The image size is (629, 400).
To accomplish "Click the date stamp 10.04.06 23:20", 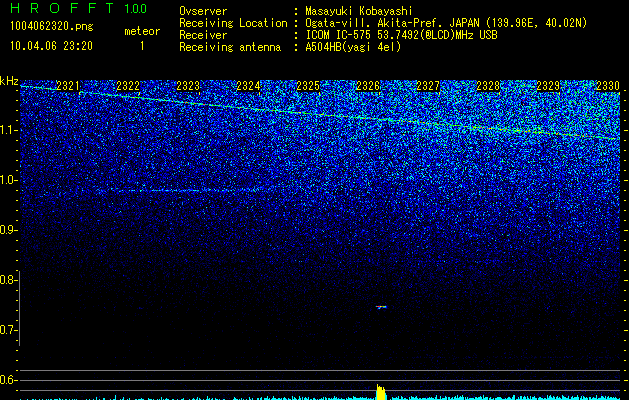I will (51, 46).
